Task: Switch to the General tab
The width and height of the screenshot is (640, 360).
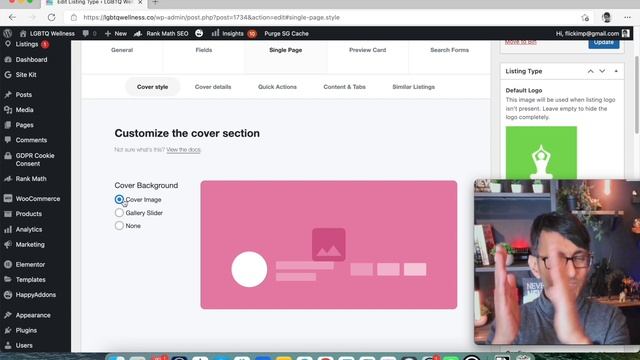Action: click(122, 50)
